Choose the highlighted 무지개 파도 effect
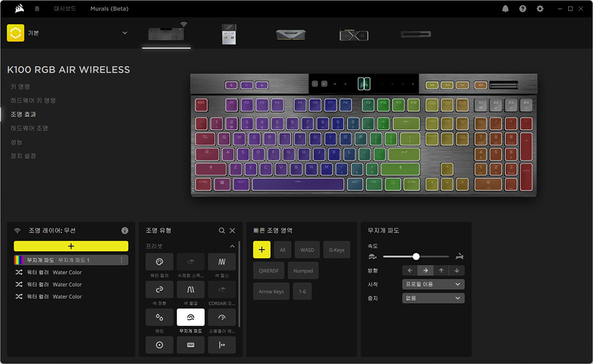Screen dimensions: 593x364 tap(190, 317)
